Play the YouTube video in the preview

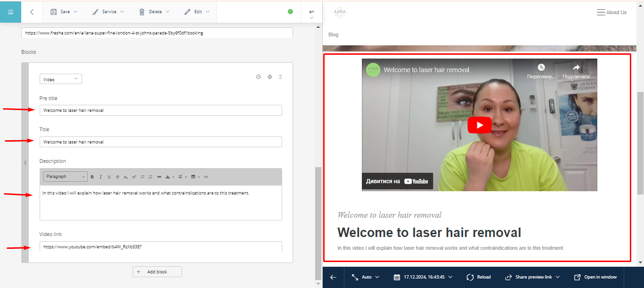pos(479,125)
